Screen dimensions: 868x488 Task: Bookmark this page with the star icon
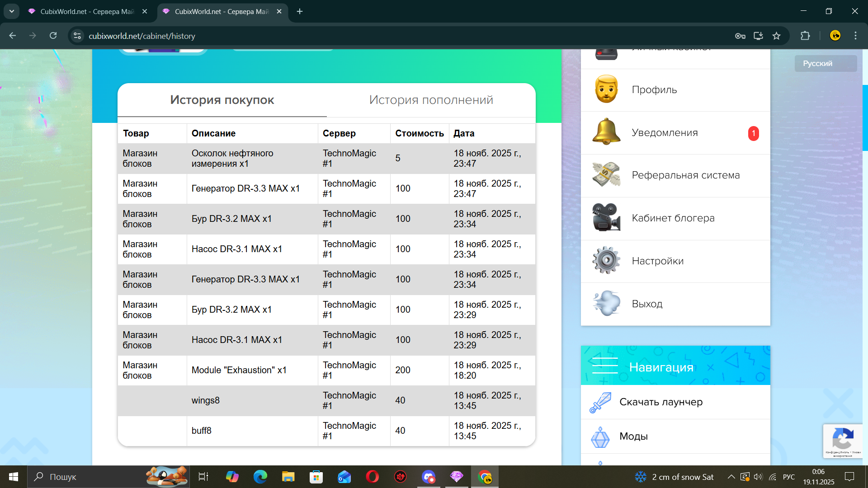pos(776,36)
